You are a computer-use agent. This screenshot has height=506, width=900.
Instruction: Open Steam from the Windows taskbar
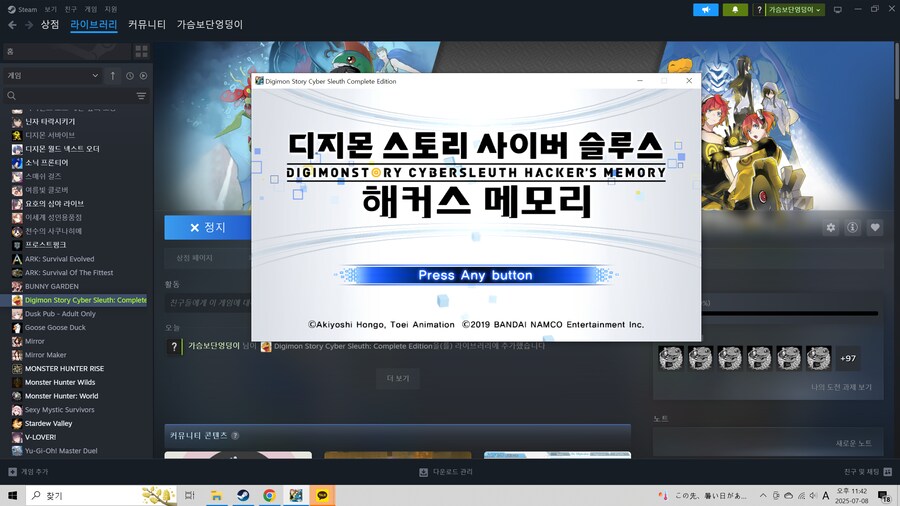point(243,496)
